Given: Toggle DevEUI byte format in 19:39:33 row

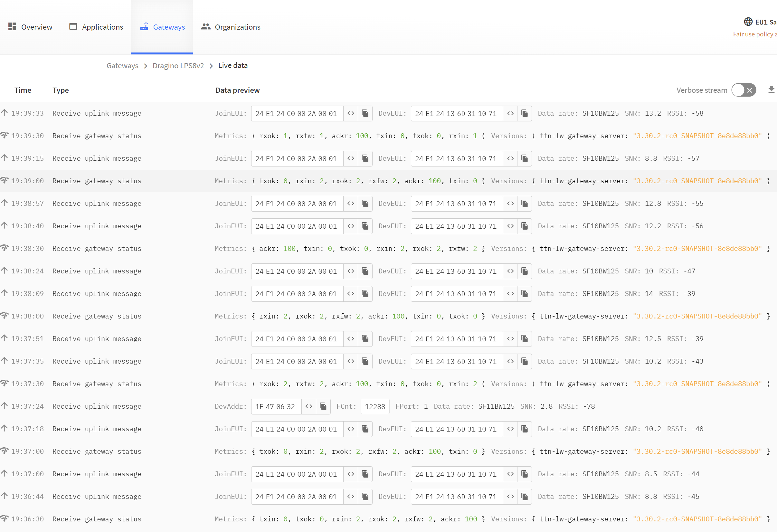Looking at the screenshot, I should tap(510, 113).
